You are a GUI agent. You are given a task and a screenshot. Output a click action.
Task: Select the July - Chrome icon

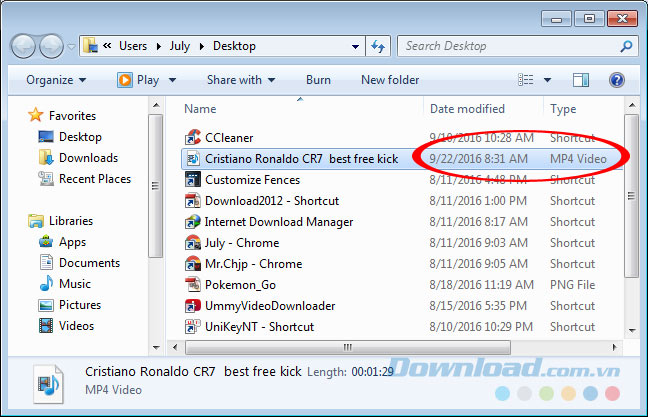click(x=193, y=243)
